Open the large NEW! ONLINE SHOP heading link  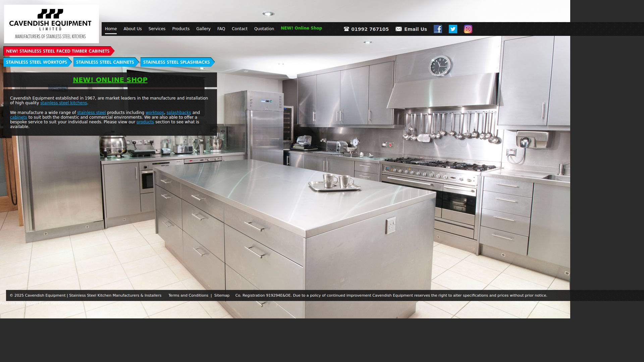pos(110,80)
